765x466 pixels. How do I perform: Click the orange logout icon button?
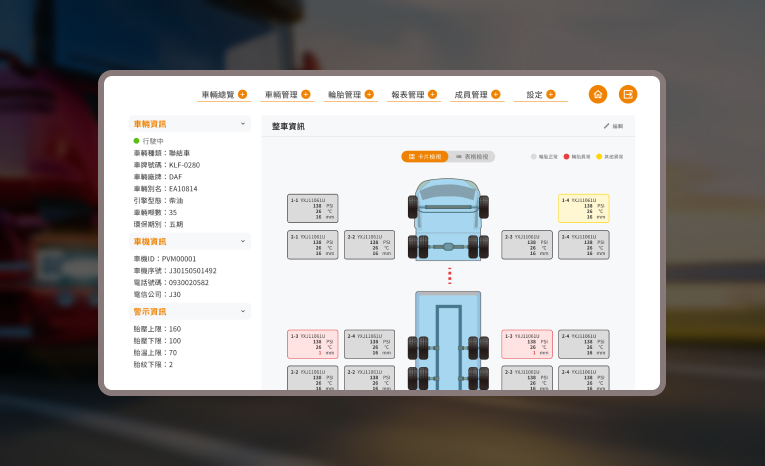627,94
